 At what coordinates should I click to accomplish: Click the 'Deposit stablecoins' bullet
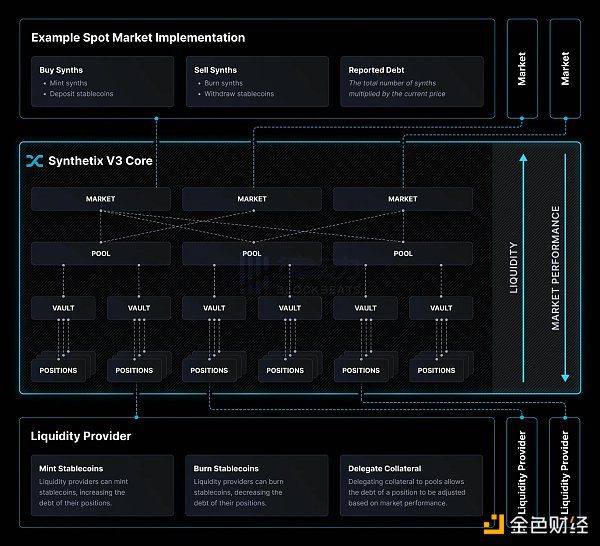(81, 94)
